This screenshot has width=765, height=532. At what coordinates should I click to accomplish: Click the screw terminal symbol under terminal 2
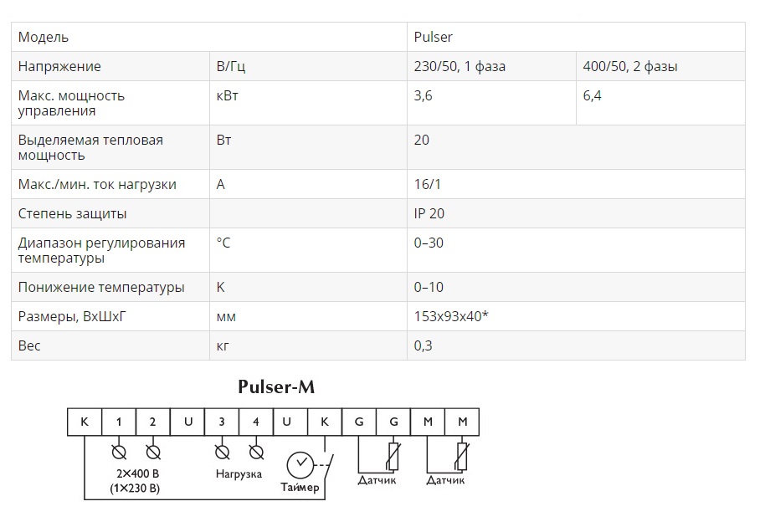point(153,453)
